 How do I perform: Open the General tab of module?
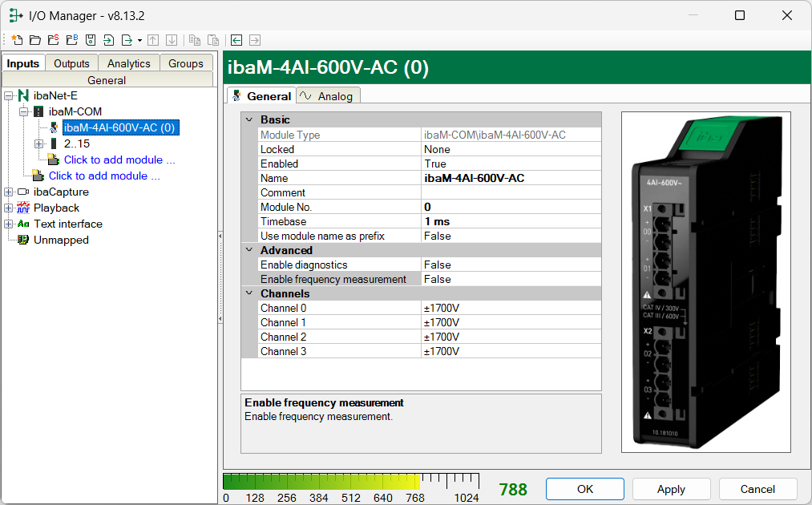[x=262, y=96]
